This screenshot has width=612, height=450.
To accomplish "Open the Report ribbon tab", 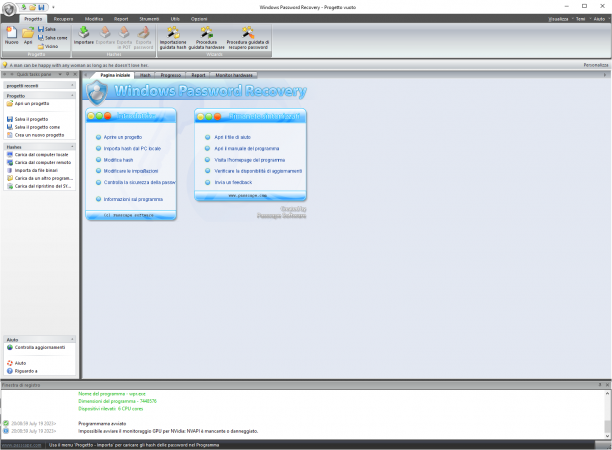I will pos(121,19).
